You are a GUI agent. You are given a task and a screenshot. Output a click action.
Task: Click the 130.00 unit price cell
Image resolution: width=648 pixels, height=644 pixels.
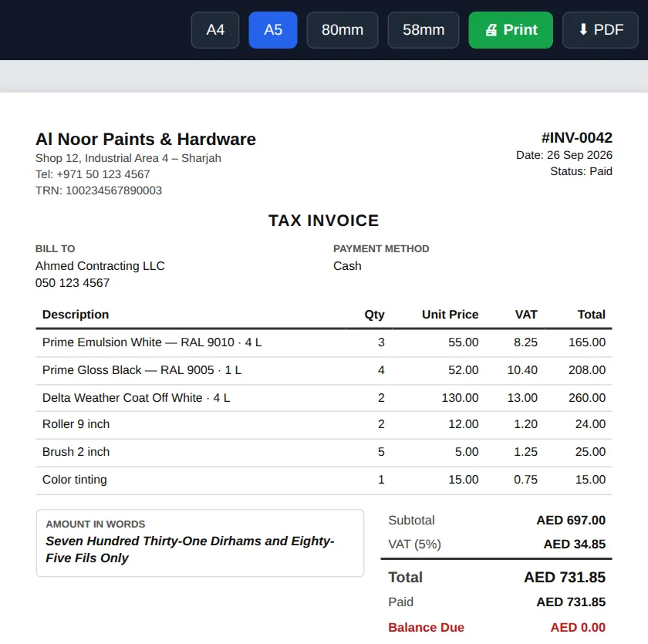tap(460, 398)
